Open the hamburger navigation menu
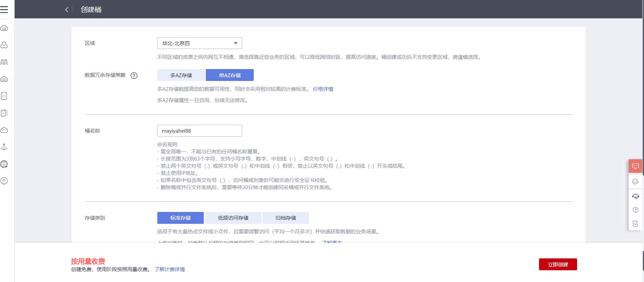 (x=4, y=10)
